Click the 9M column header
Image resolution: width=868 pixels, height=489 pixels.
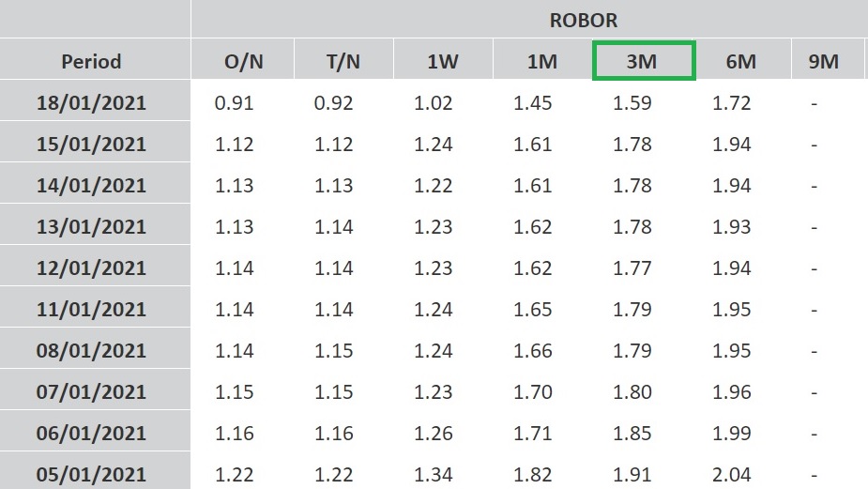pos(822,62)
